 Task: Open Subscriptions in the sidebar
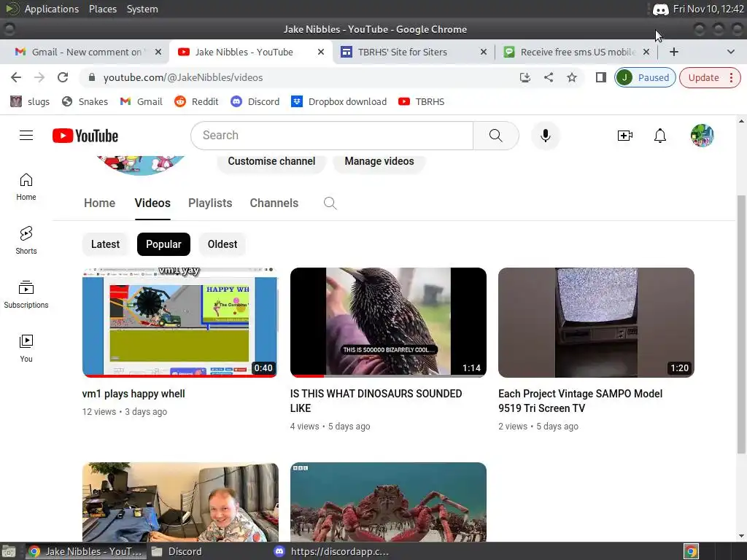(26, 295)
